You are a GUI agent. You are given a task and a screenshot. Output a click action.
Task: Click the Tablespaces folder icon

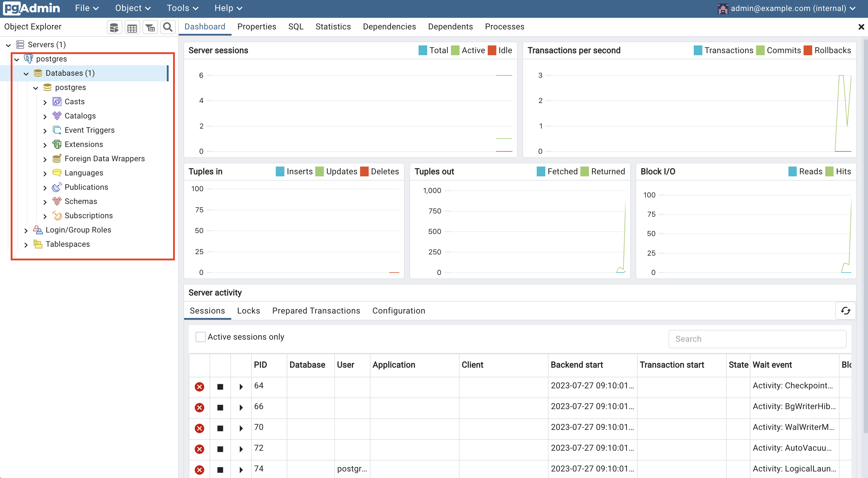(38, 244)
